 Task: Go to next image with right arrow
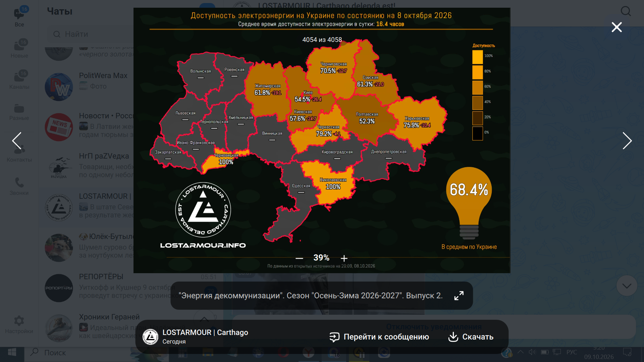coord(627,140)
